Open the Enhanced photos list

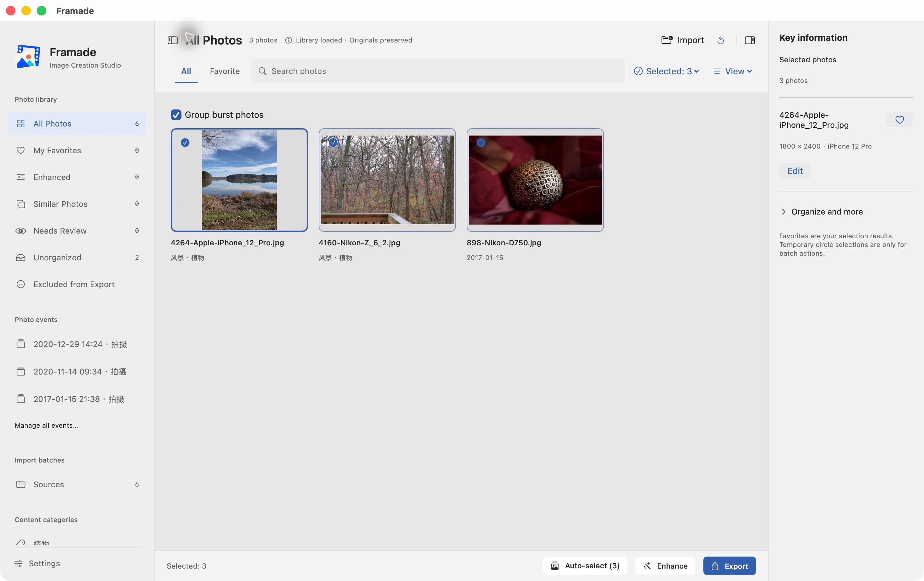(x=77, y=177)
